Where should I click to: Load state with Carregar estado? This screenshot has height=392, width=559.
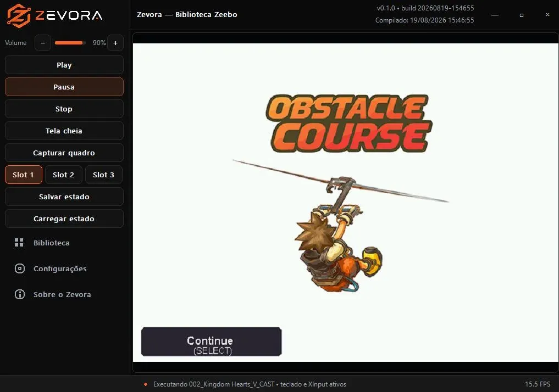[64, 219]
